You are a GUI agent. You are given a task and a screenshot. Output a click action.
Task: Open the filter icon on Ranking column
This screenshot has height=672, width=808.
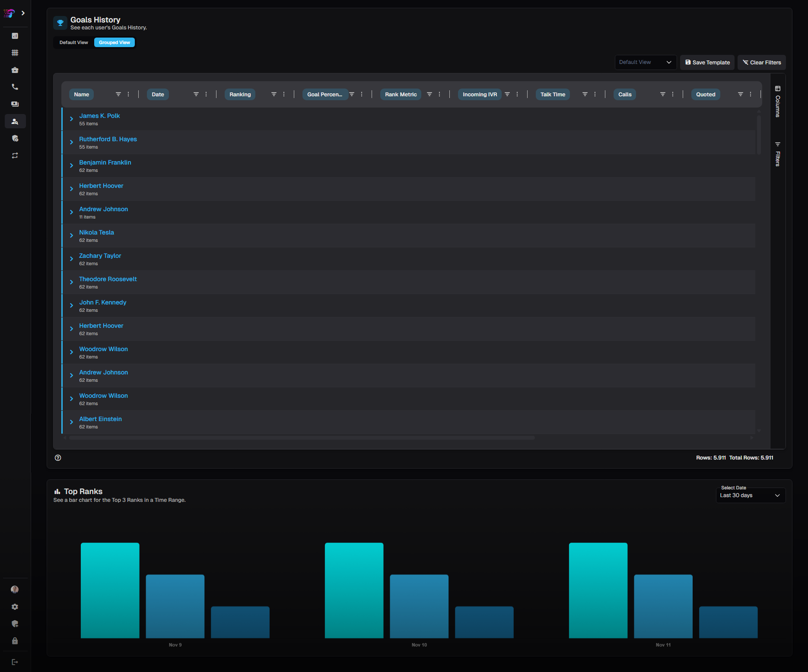point(274,94)
